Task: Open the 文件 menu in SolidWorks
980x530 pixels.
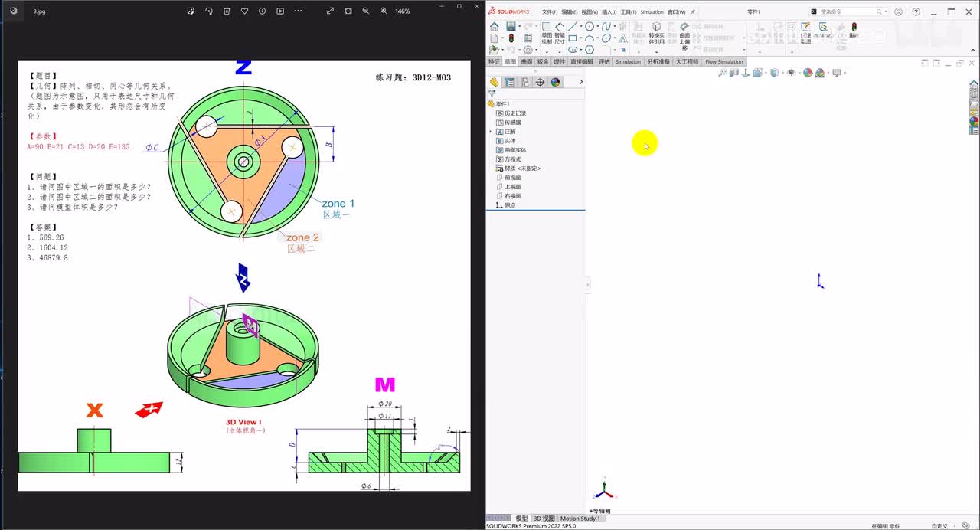Action: pyautogui.click(x=549, y=12)
